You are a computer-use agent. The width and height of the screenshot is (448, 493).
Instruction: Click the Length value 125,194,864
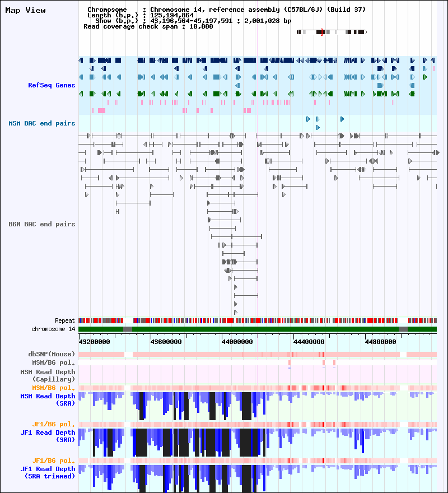pos(172,15)
